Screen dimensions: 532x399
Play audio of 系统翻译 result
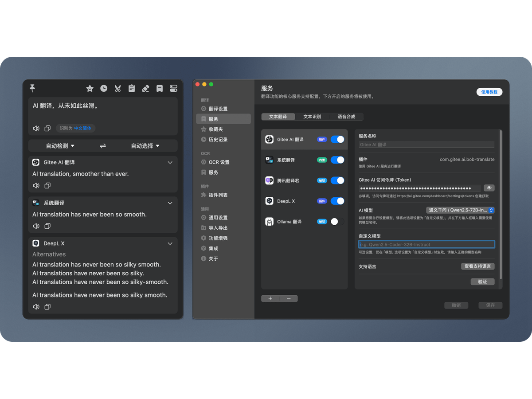(x=36, y=226)
